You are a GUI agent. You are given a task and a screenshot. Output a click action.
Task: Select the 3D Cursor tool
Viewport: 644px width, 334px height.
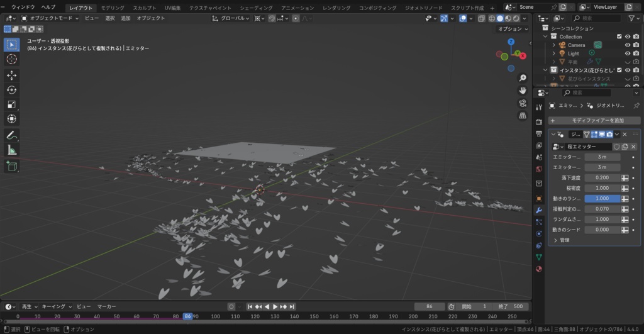point(11,59)
